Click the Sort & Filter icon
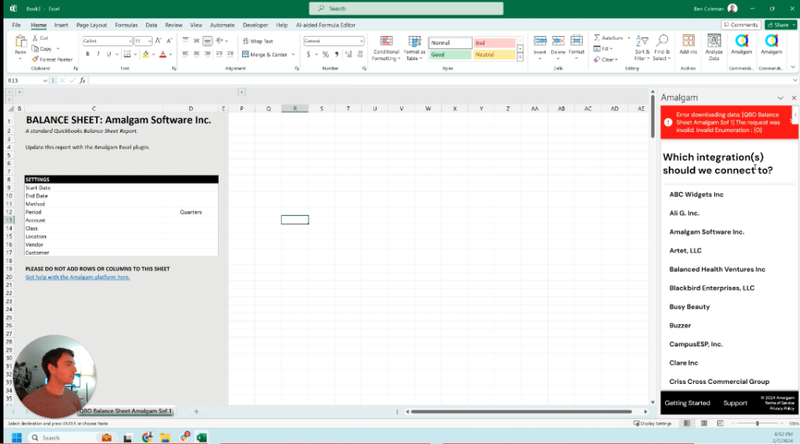 [642, 42]
